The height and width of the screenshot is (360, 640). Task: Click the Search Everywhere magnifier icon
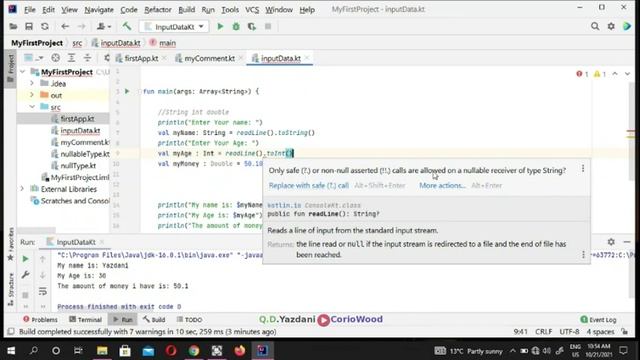pyautogui.click(x=595, y=27)
